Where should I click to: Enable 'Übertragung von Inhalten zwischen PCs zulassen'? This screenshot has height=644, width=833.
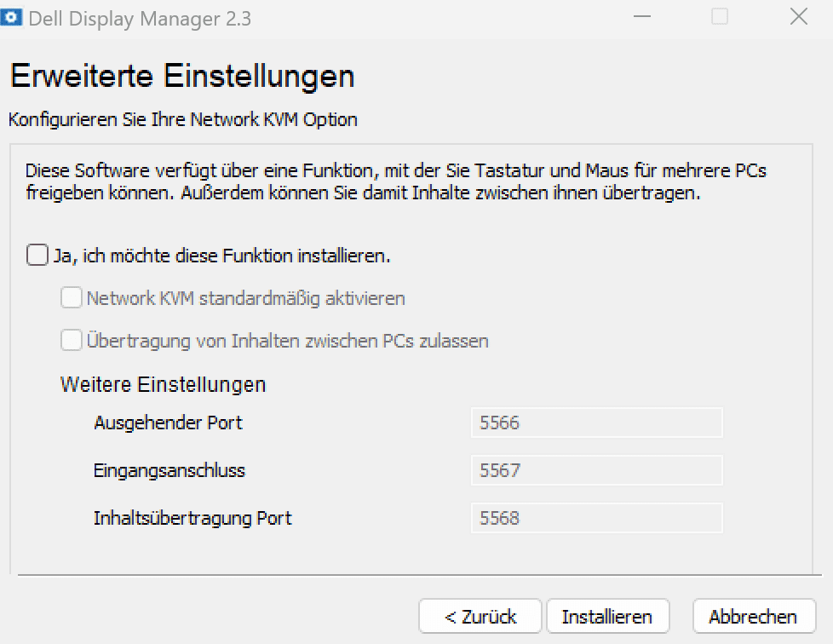point(72,340)
